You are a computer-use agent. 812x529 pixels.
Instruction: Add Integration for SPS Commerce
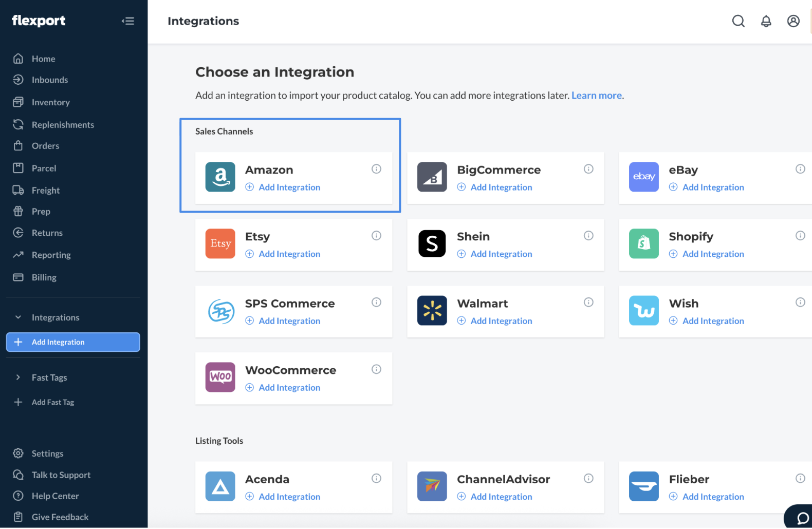pos(283,321)
